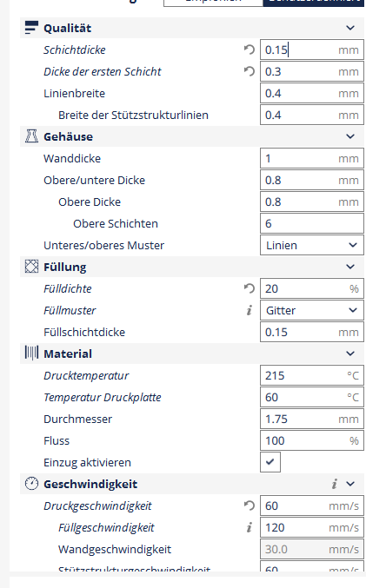This screenshot has height=588, width=366.
Task: Collapse the Geschwindigkeit section with its chevron
Action: pyautogui.click(x=350, y=484)
